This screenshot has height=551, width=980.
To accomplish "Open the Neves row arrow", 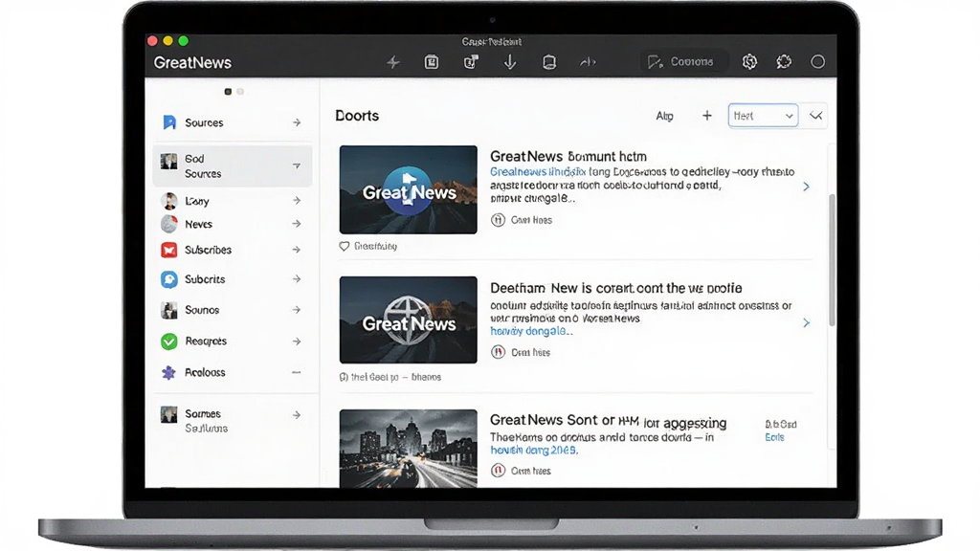I will coord(297,224).
